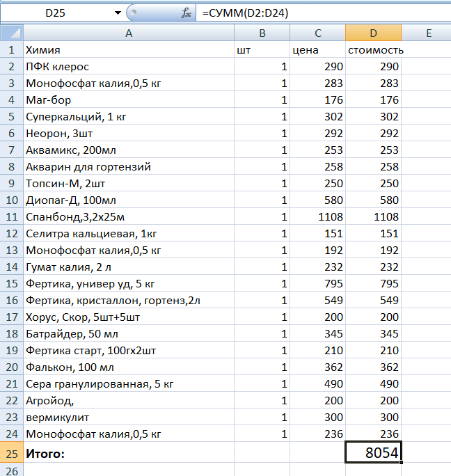Select row 17 header
The image size is (451, 476).
point(12,317)
